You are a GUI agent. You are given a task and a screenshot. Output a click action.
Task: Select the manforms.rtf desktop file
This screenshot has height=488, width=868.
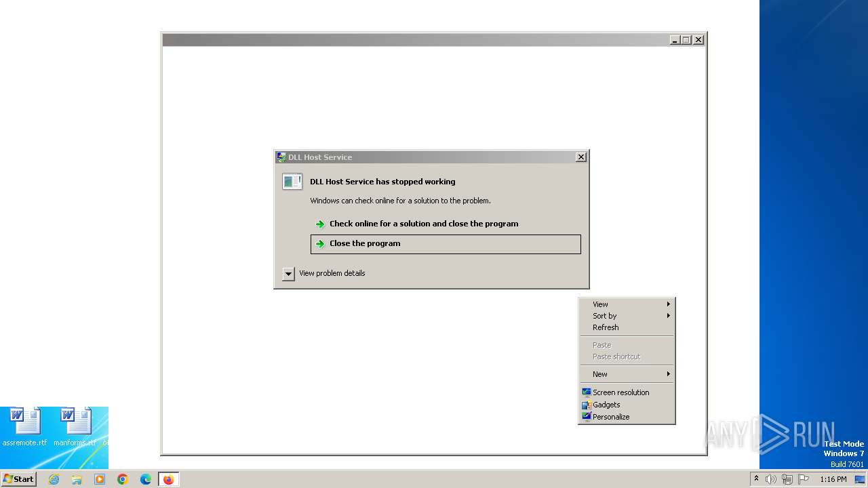point(75,427)
